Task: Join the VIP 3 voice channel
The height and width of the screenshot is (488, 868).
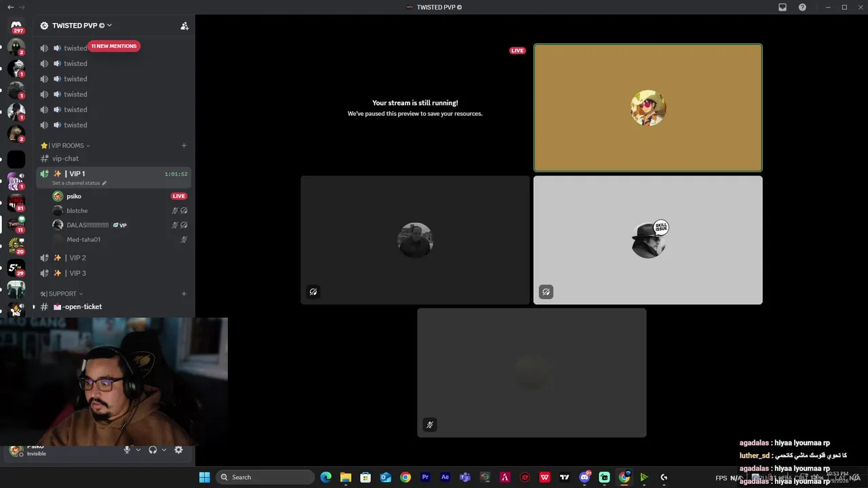Action: tap(113, 273)
